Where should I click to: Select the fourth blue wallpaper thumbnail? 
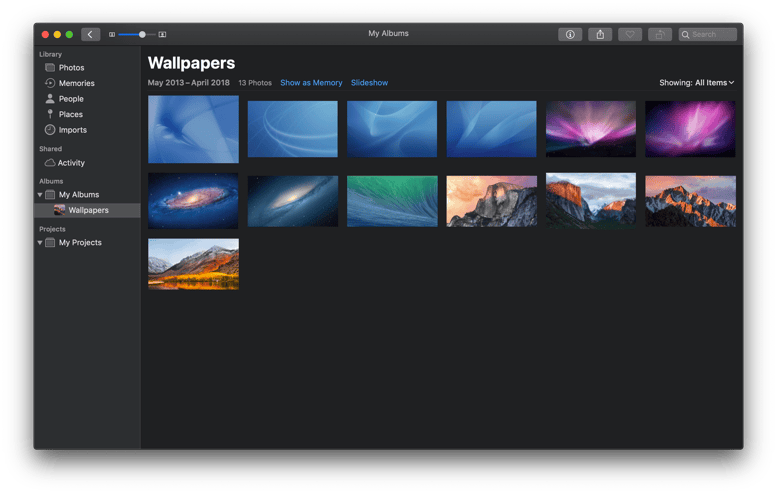492,129
